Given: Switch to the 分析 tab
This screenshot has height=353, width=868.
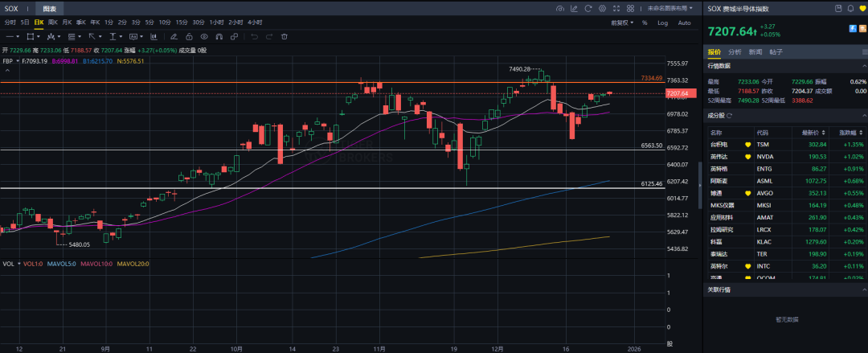Looking at the screenshot, I should pos(735,51).
